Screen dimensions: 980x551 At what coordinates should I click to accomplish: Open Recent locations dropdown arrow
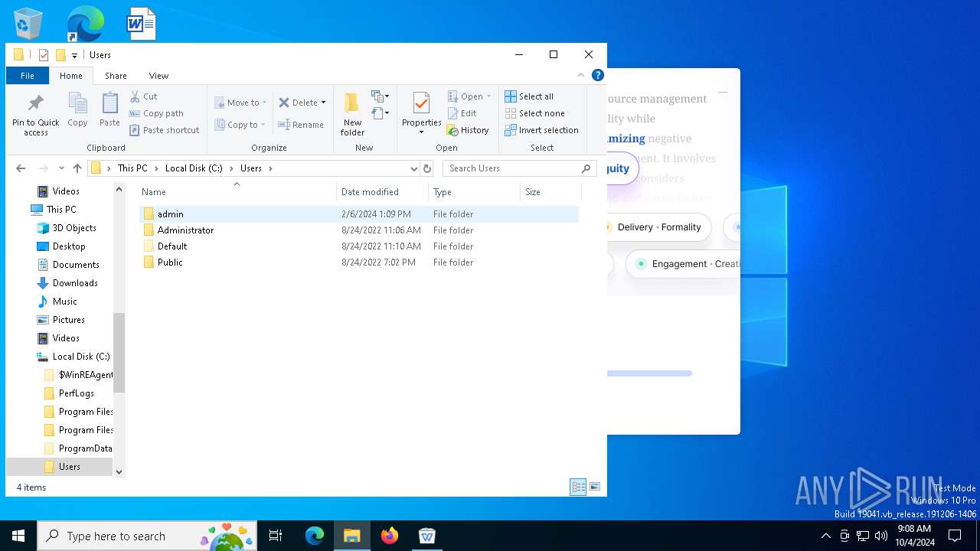tap(61, 168)
